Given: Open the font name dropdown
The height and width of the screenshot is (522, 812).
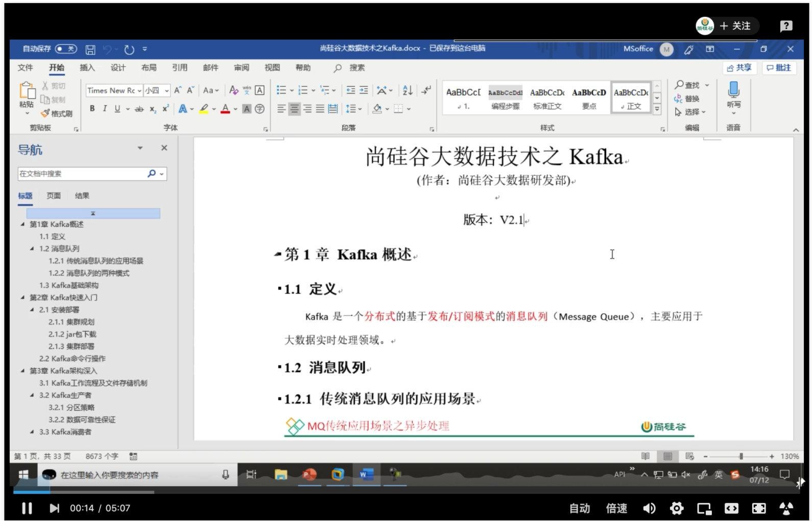Looking at the screenshot, I should (139, 90).
